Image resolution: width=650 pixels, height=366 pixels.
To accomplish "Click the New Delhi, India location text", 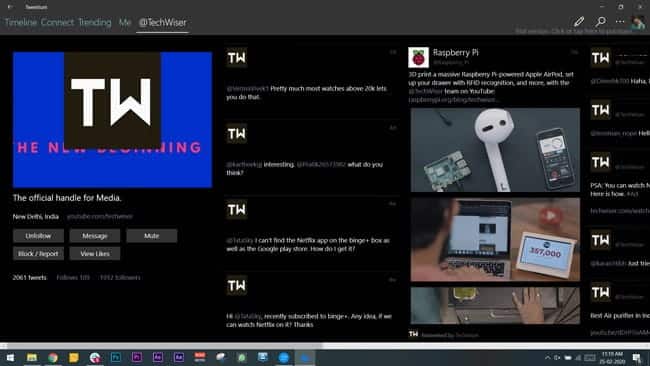I will click(36, 216).
